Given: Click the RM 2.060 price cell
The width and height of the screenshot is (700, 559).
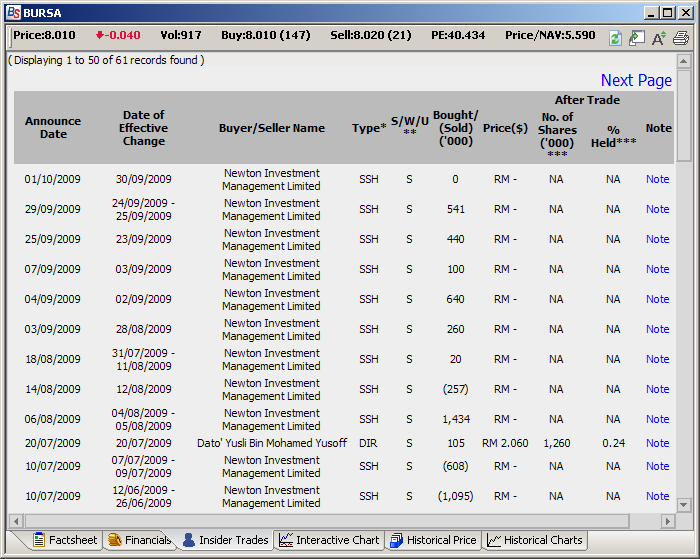Looking at the screenshot, I should [x=505, y=443].
